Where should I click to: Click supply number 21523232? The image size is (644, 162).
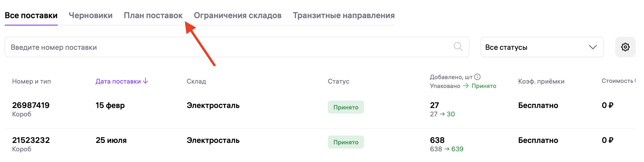click(31, 140)
